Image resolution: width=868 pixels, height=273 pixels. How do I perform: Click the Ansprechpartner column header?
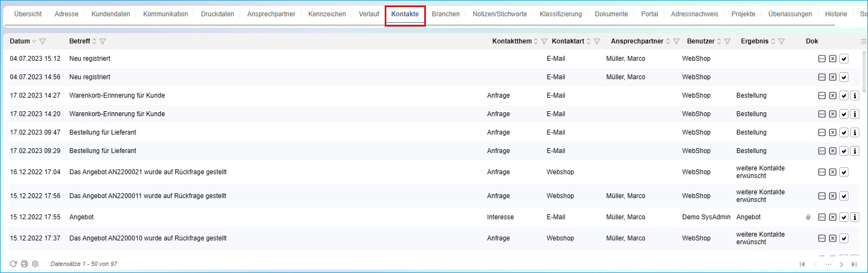637,41
